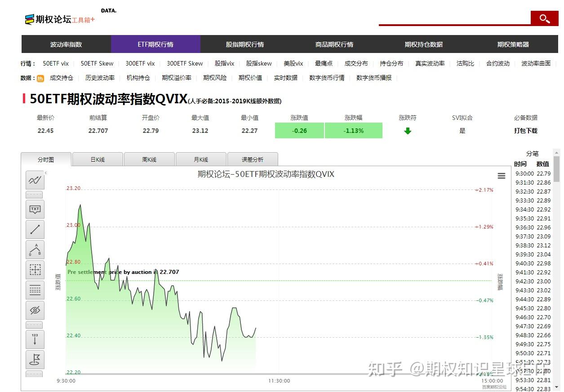Select the TXT text annotation tool
The width and height of the screenshot is (564, 392).
[35, 209]
